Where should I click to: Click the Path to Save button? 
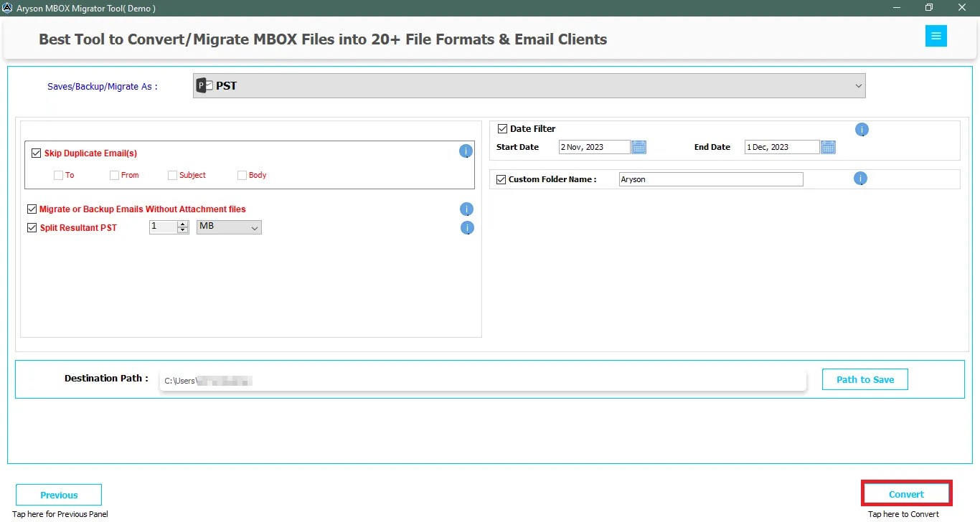coord(865,379)
